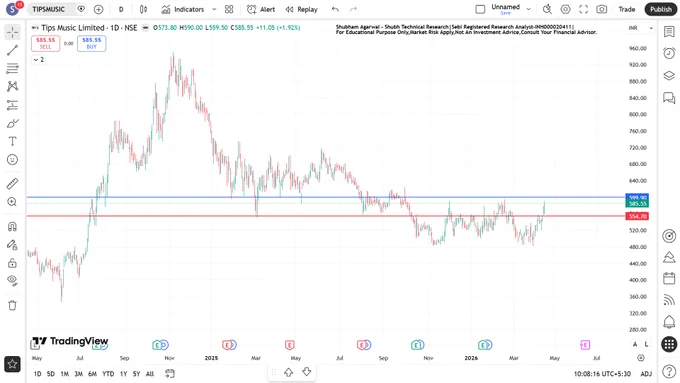Screen dimensions: 680x383
Task: Open the chats panel
Action: 669,98
